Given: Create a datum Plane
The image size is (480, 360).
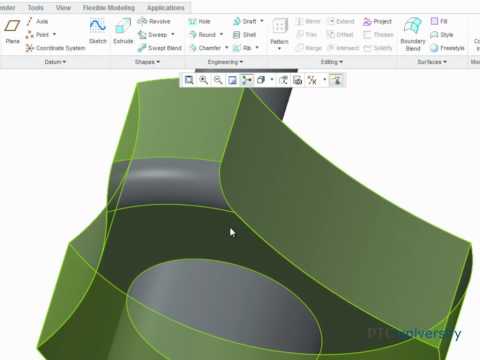Looking at the screenshot, I should tap(12, 32).
